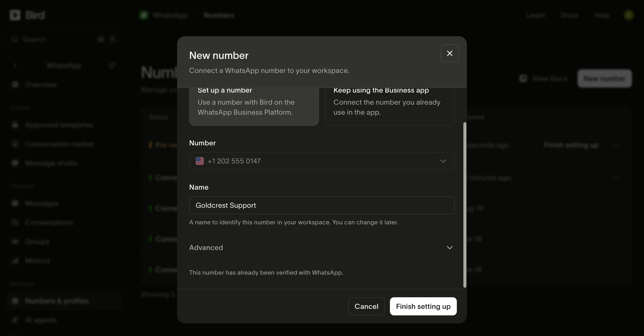
Task: Cancel the new number dialog
Action: pos(366,306)
